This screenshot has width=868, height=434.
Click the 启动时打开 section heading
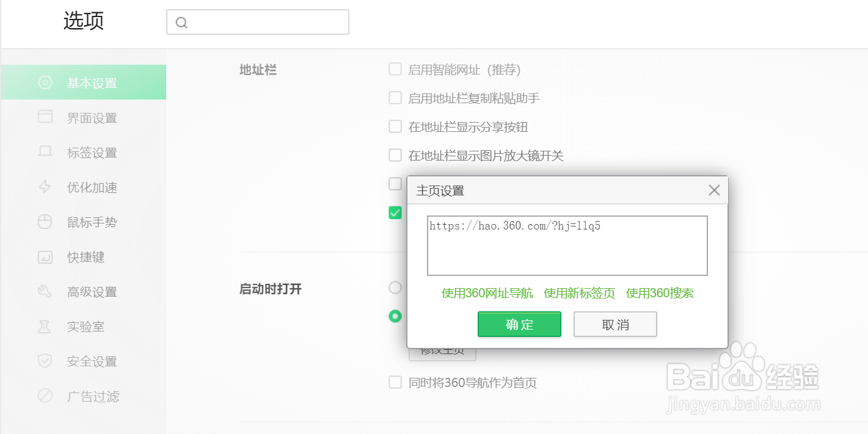(x=271, y=289)
